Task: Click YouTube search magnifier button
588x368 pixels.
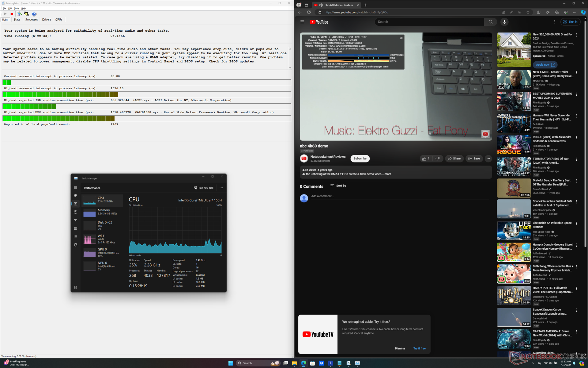Action: pyautogui.click(x=490, y=22)
